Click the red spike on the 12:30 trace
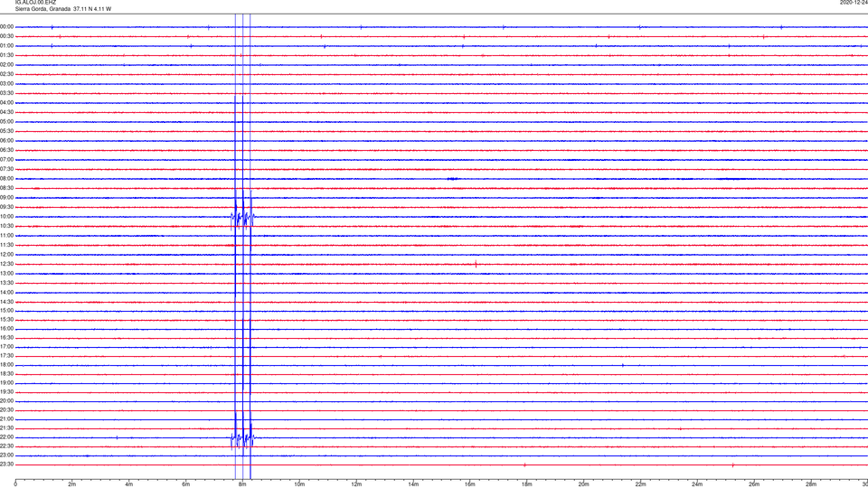868x488 pixels. point(476,264)
